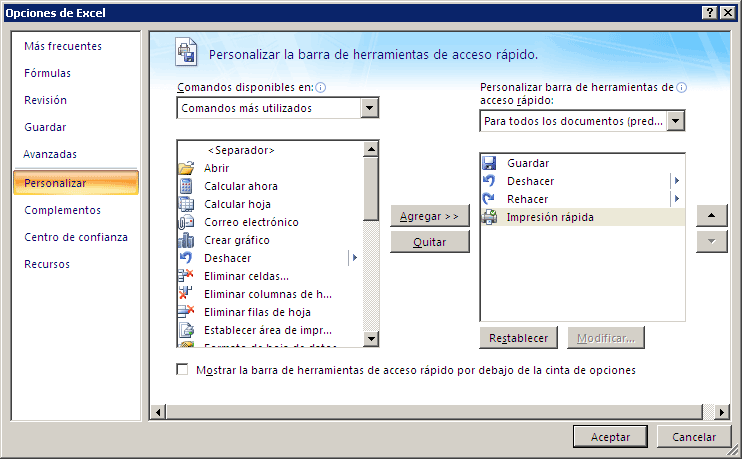Screen dimensions: 742x459
Task: Open the Comandos más utilizados dropdown
Action: (x=370, y=108)
